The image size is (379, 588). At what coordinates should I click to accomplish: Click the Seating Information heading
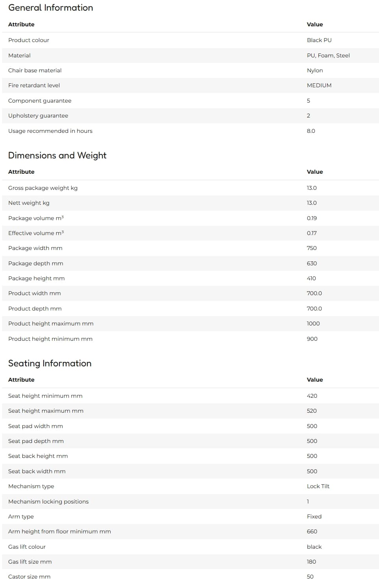(50, 363)
